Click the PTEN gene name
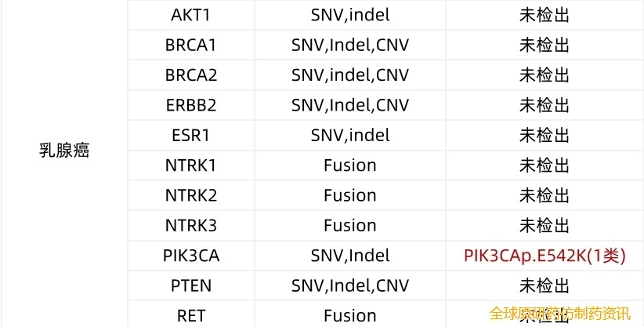This screenshot has width=644, height=327. 191,285
